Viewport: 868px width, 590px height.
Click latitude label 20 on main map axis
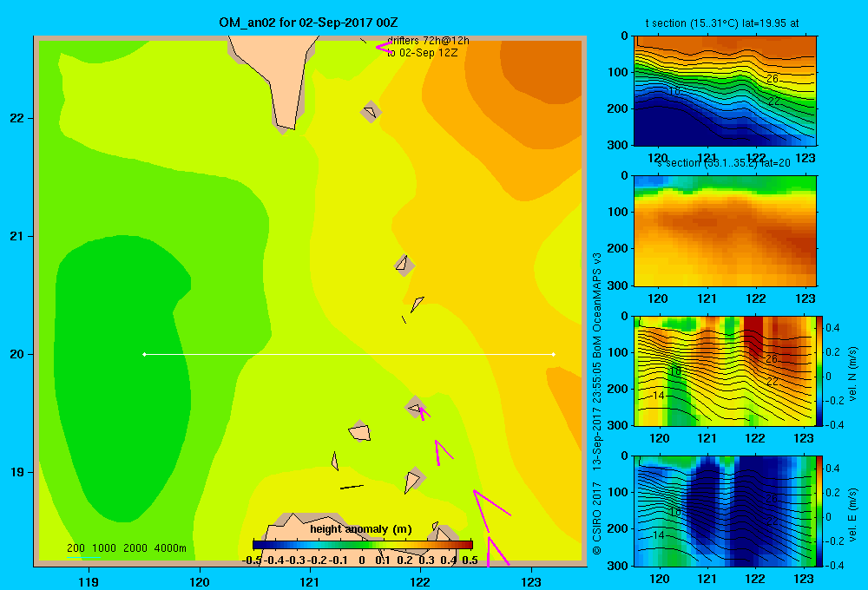point(17,354)
